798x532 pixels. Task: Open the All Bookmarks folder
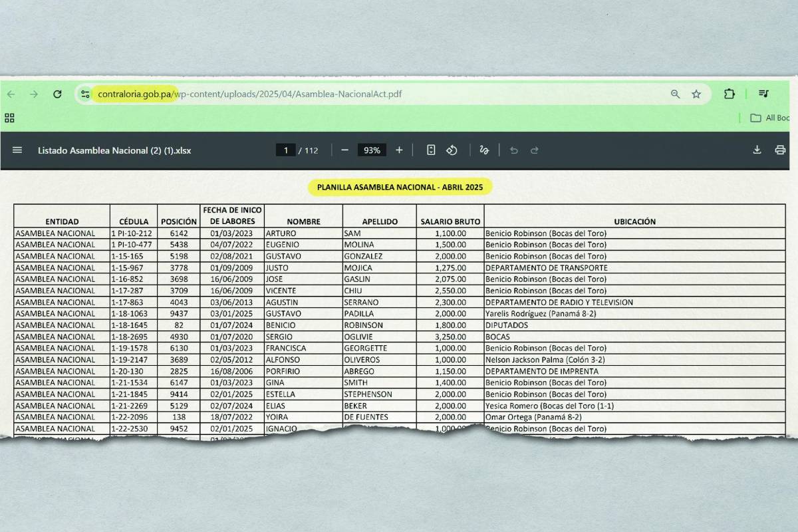[770, 118]
